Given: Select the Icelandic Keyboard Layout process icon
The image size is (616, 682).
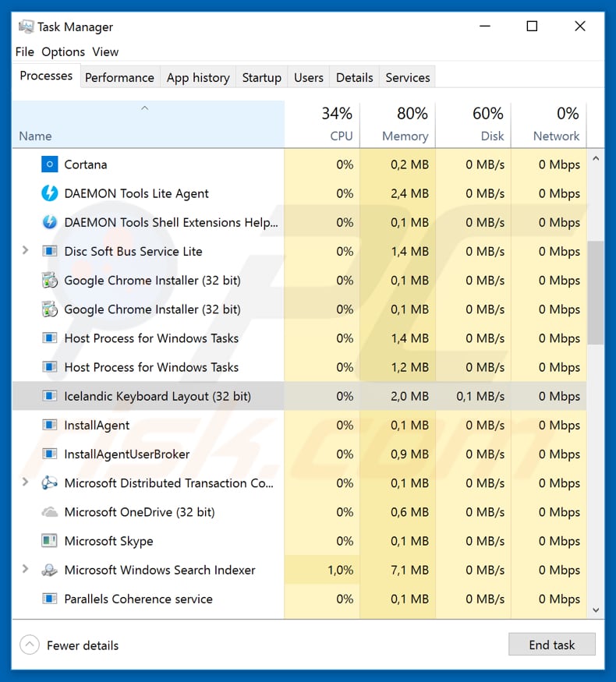Looking at the screenshot, I should pos(50,396).
